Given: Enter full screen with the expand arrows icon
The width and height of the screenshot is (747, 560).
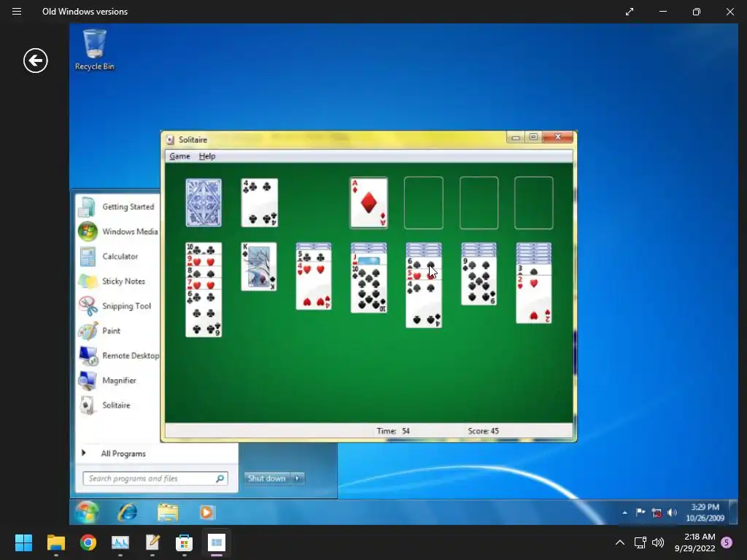Looking at the screenshot, I should (x=630, y=12).
